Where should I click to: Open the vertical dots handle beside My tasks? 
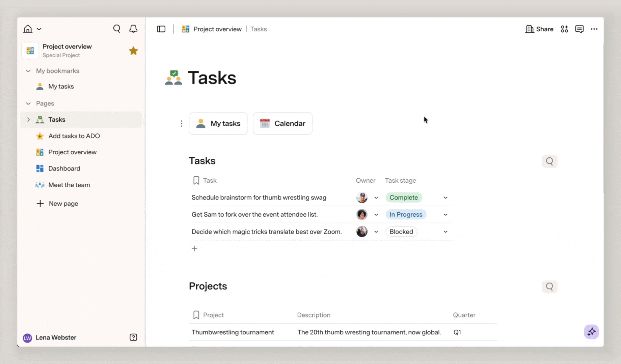click(x=182, y=124)
